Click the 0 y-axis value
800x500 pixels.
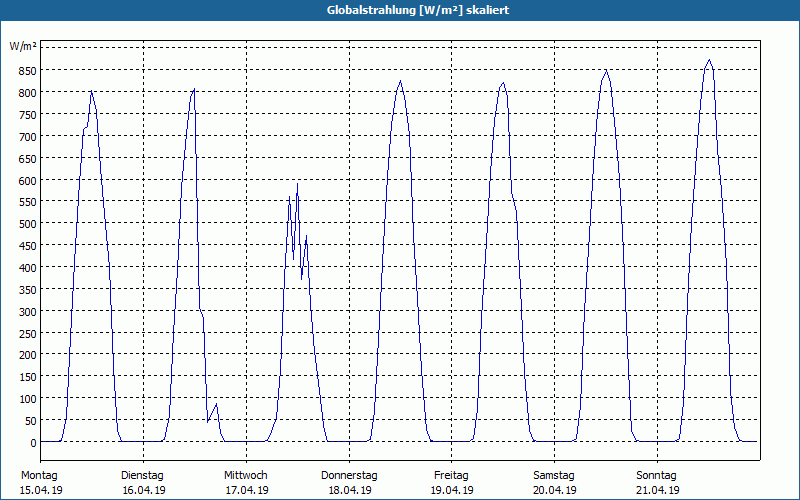(x=33, y=443)
